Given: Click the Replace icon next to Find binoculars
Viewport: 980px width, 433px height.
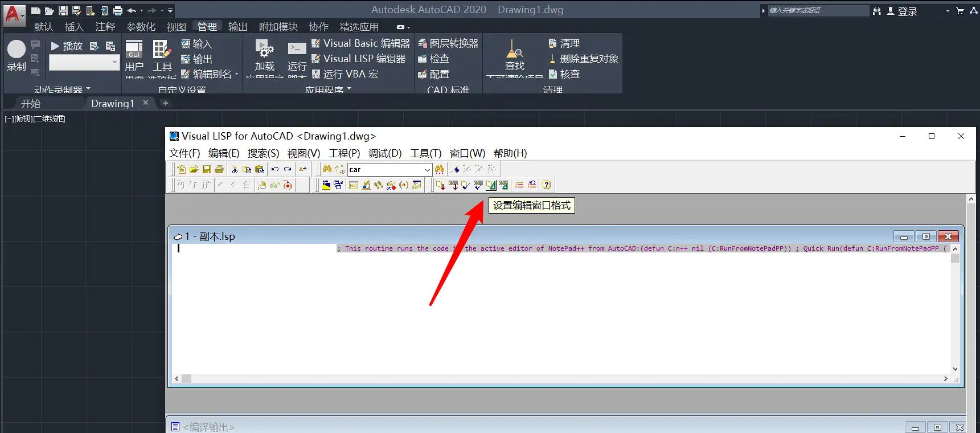Looking at the screenshot, I should coord(340,169).
